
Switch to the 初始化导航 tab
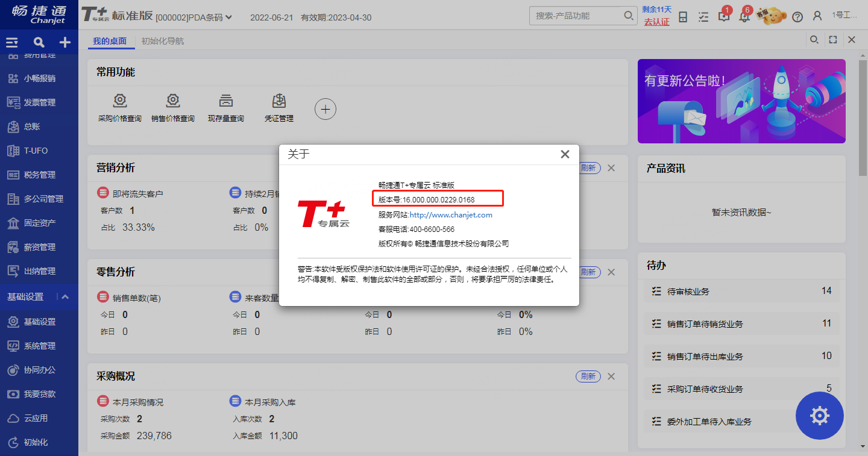(163, 41)
